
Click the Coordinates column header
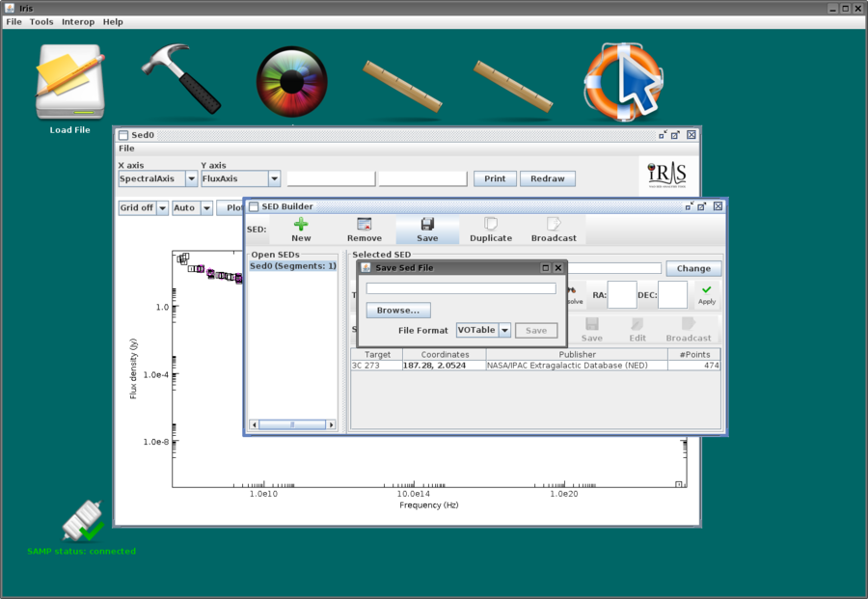445,354
